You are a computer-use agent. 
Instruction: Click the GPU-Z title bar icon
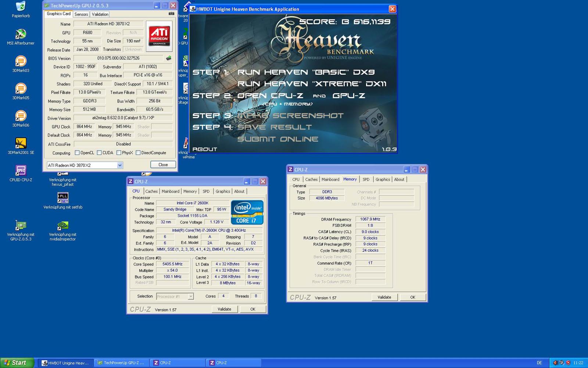pyautogui.click(x=47, y=6)
